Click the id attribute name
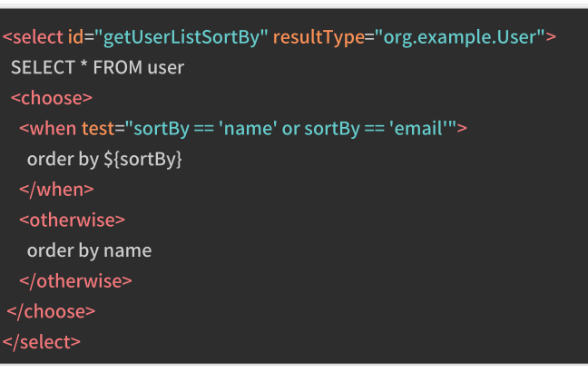 pyautogui.click(x=76, y=38)
